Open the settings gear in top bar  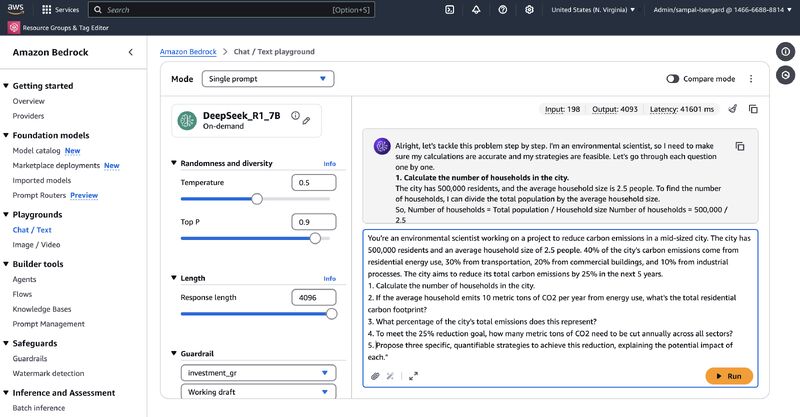point(529,10)
